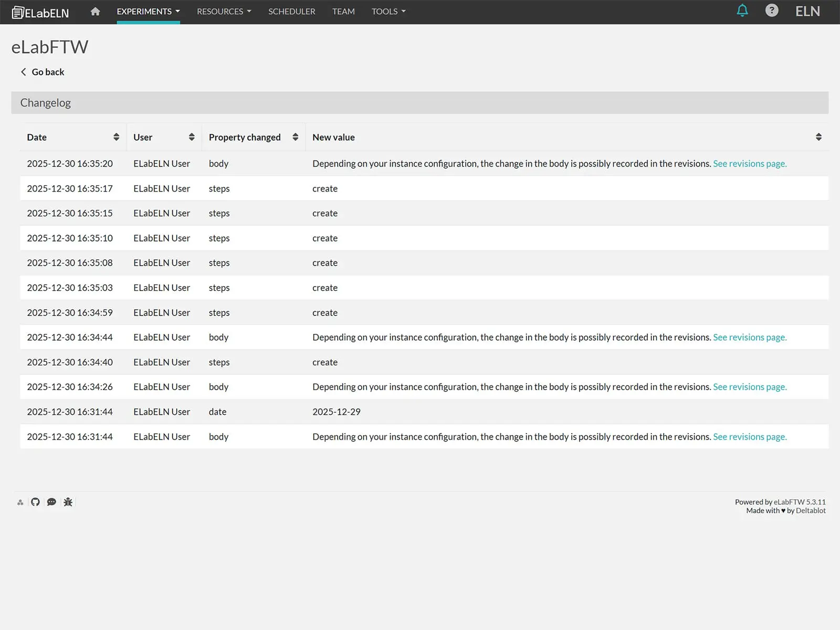
Task: Open the Team menu item
Action: [343, 12]
